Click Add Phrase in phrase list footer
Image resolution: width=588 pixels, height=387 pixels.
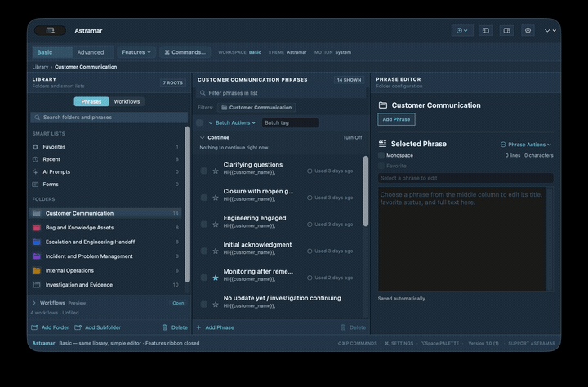coord(216,327)
